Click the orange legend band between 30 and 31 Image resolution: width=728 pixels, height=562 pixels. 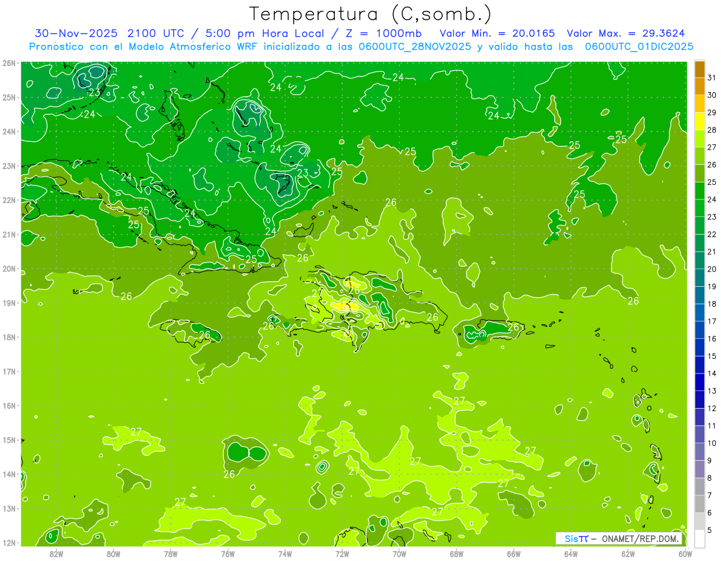[x=699, y=87]
